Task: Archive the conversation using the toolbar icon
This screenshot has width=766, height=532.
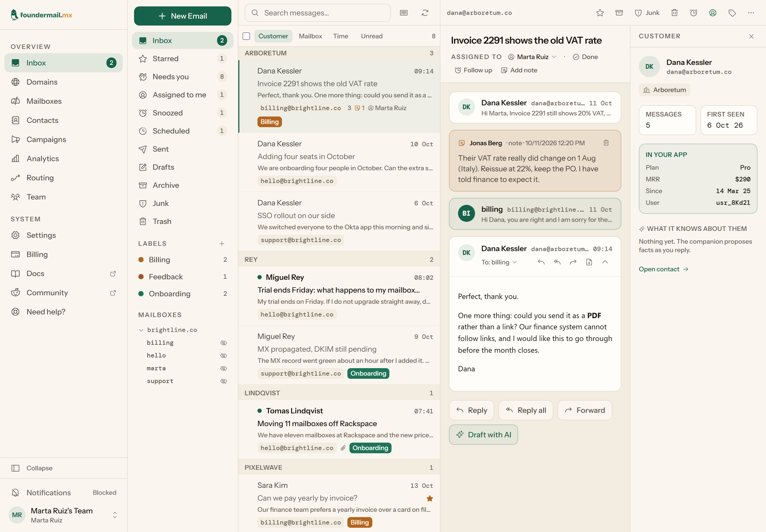Action: coord(619,13)
